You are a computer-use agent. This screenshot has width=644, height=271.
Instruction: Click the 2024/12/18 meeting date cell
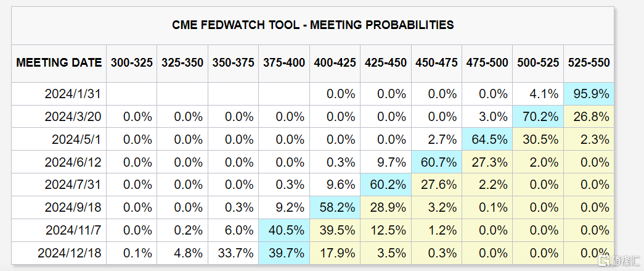point(70,253)
